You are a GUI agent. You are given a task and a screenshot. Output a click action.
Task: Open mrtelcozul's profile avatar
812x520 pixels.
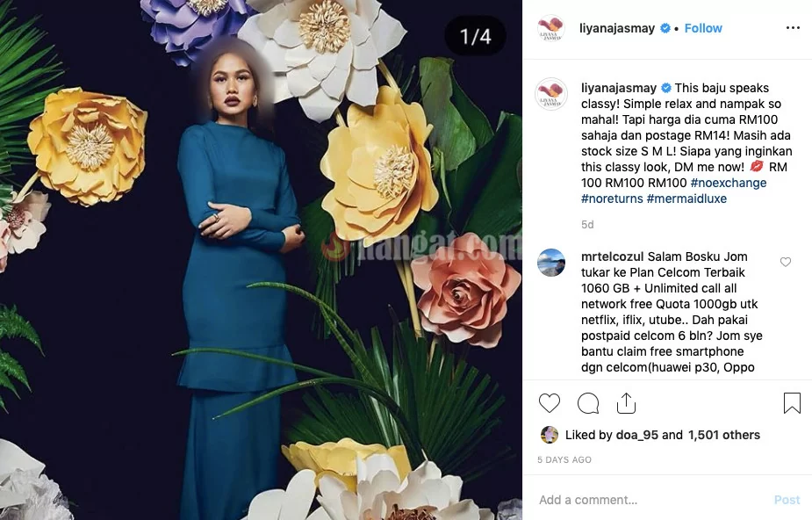pos(551,263)
